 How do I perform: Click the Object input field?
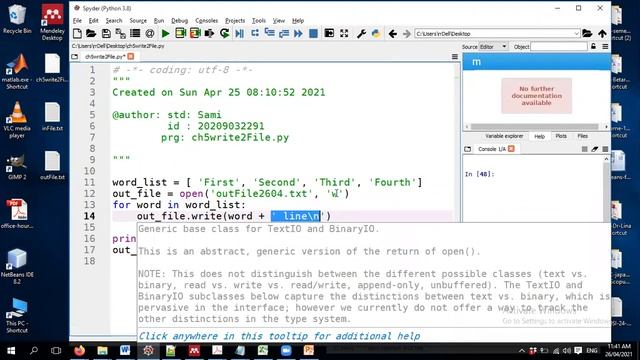559,47
